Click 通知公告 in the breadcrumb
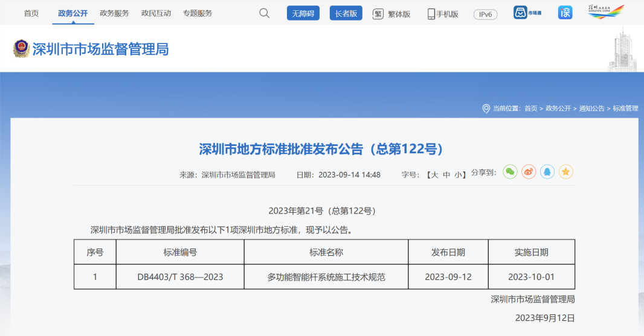The width and height of the screenshot is (644, 336). pos(591,109)
